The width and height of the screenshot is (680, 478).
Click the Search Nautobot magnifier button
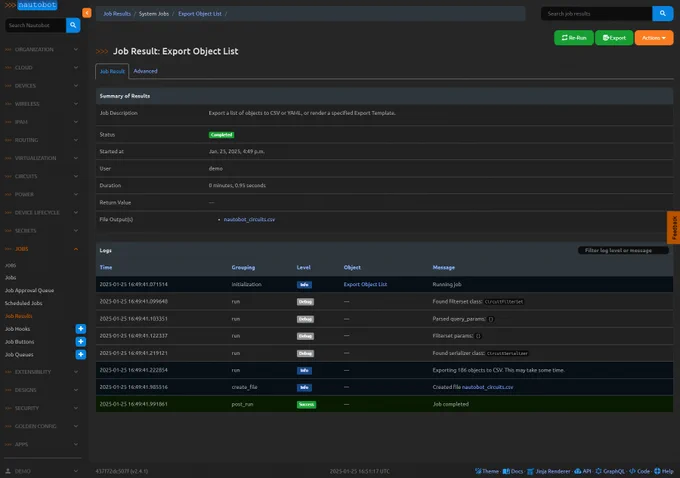[73, 25]
